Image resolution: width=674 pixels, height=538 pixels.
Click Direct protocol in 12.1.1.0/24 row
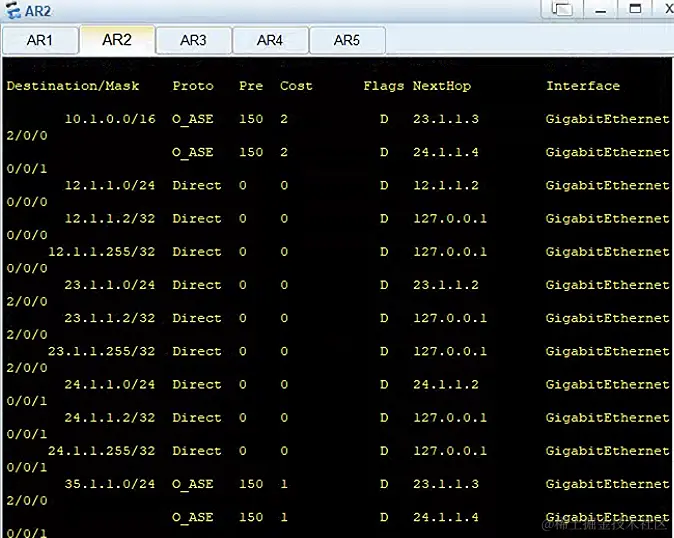197,186
